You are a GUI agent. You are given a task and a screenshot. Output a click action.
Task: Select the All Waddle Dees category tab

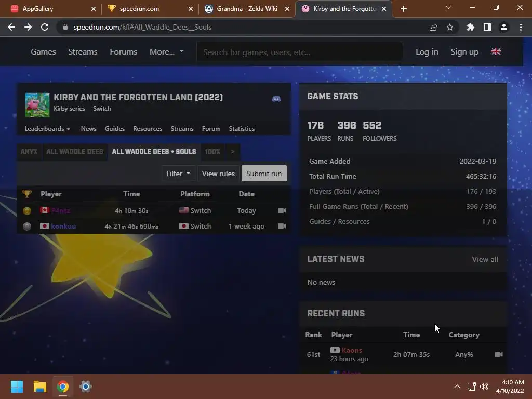pyautogui.click(x=75, y=152)
